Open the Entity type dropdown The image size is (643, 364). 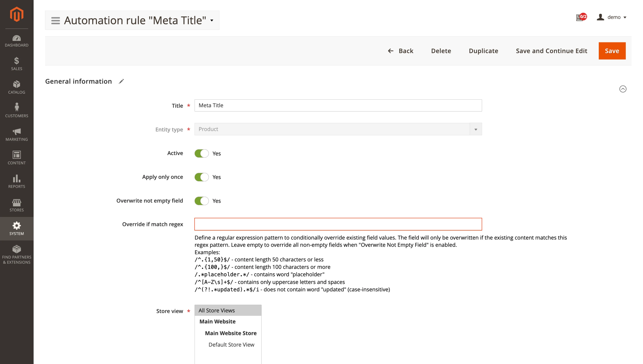476,129
